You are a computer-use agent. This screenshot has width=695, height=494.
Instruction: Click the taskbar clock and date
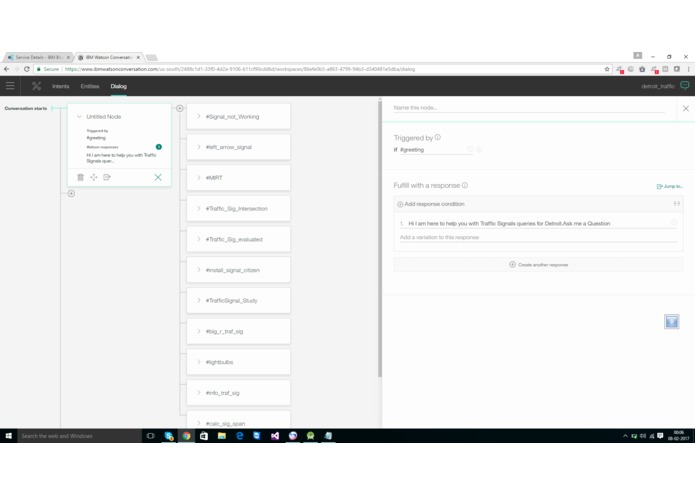pyautogui.click(x=679, y=436)
